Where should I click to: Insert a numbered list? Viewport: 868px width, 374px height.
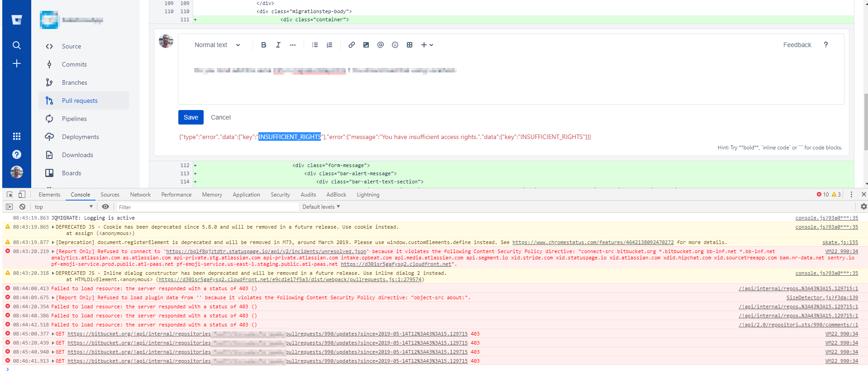pyautogui.click(x=329, y=45)
